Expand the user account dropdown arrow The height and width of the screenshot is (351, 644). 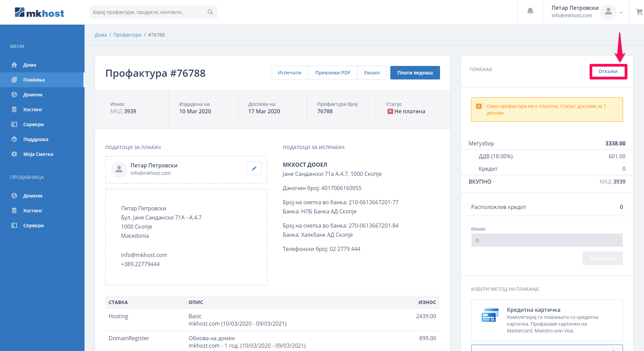click(x=621, y=13)
